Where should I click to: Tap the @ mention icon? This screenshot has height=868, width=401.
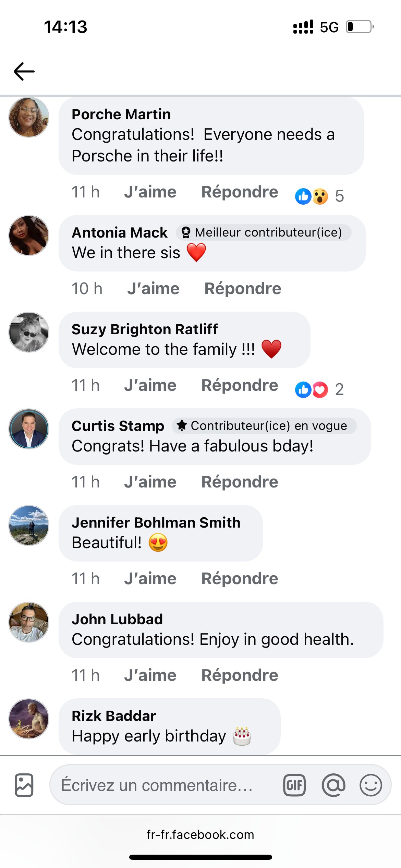pyautogui.click(x=333, y=785)
